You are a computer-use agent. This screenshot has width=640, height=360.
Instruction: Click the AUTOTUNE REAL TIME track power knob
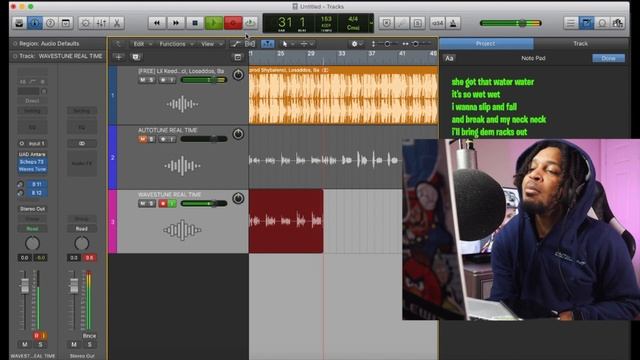pos(238,134)
